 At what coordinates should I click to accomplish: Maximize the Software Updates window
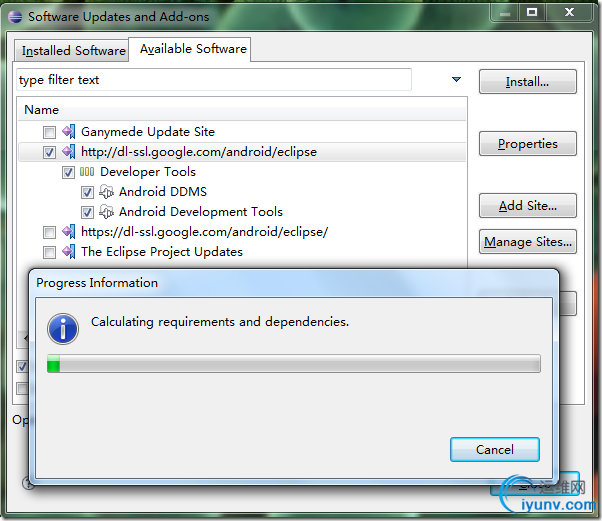pyautogui.click(x=532, y=13)
